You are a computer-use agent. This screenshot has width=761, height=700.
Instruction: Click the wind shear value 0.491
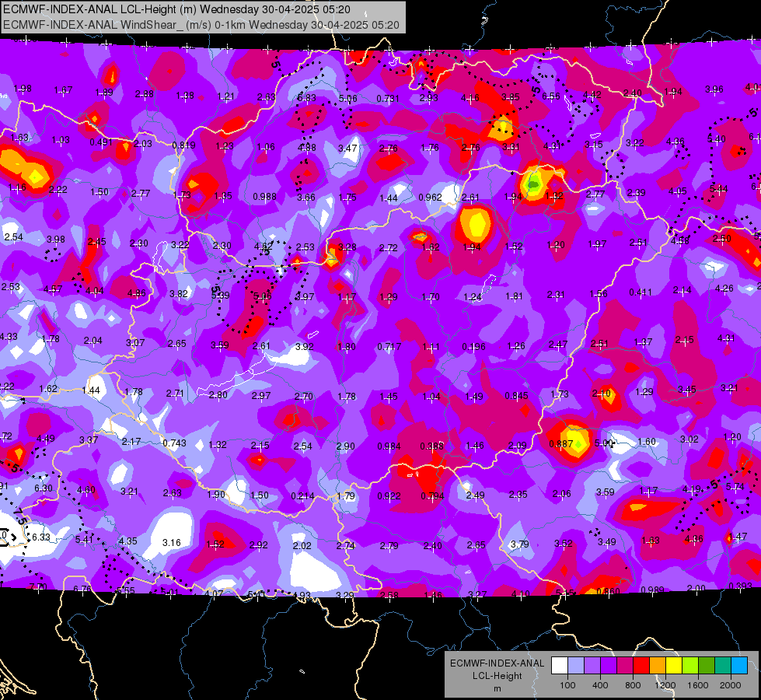coord(101,142)
